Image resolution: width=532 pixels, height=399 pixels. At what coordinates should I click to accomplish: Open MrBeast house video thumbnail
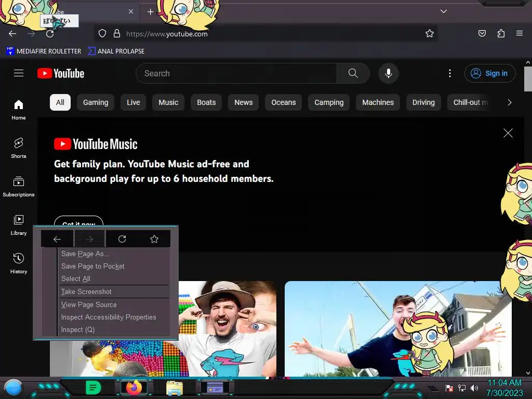click(x=398, y=328)
